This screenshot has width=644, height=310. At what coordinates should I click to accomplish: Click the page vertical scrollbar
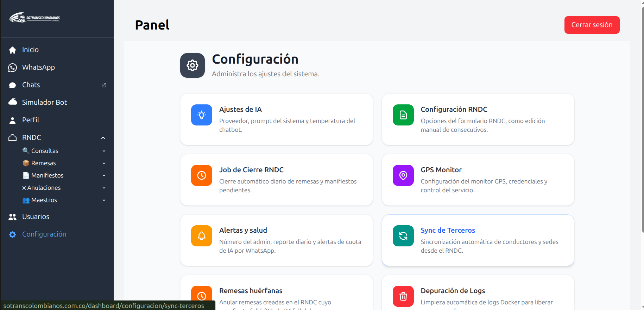(x=643, y=120)
